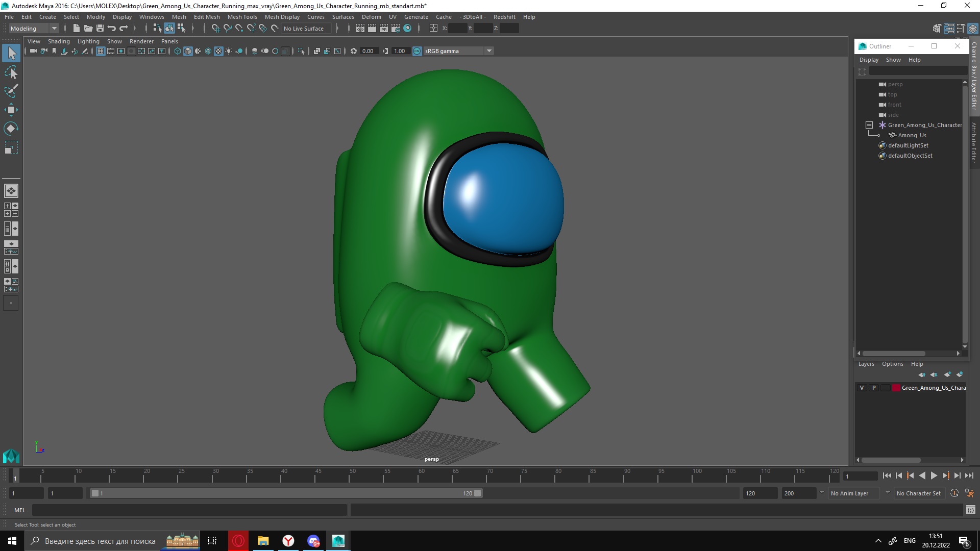Click the MEL command line input
This screenshot has width=980, height=551.
tap(189, 510)
